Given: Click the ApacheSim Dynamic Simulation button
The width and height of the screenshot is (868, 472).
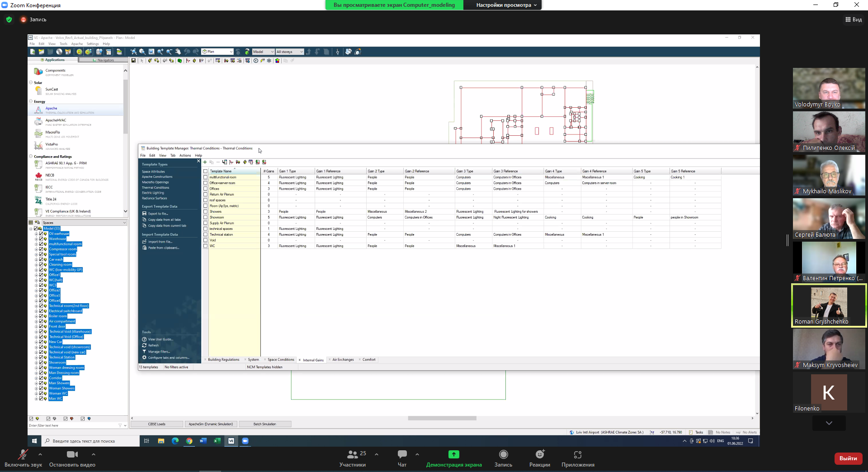Looking at the screenshot, I should coord(211,424).
